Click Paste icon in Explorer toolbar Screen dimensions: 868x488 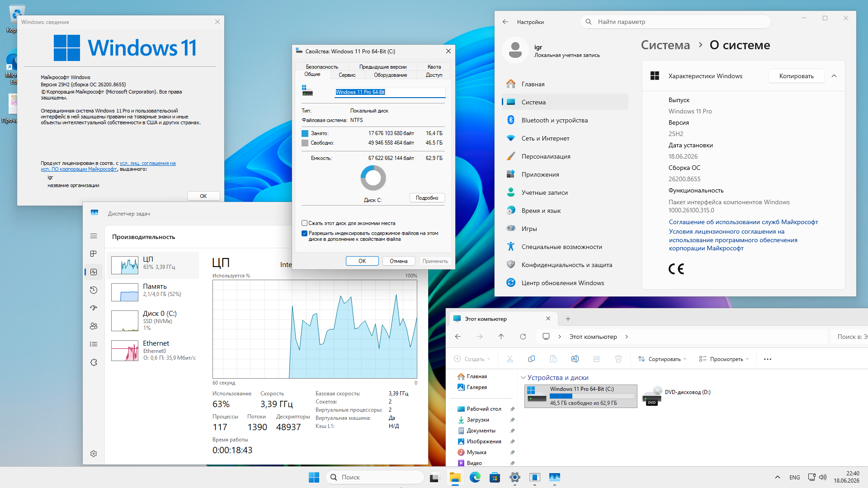click(x=553, y=359)
